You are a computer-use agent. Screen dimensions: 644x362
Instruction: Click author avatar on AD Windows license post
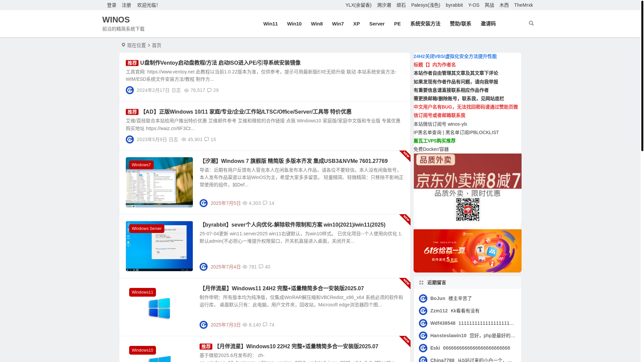130,139
